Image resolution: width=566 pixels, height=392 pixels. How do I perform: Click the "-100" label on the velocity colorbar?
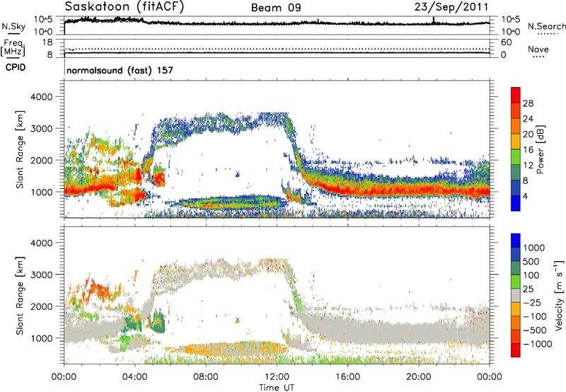pyautogui.click(x=535, y=316)
